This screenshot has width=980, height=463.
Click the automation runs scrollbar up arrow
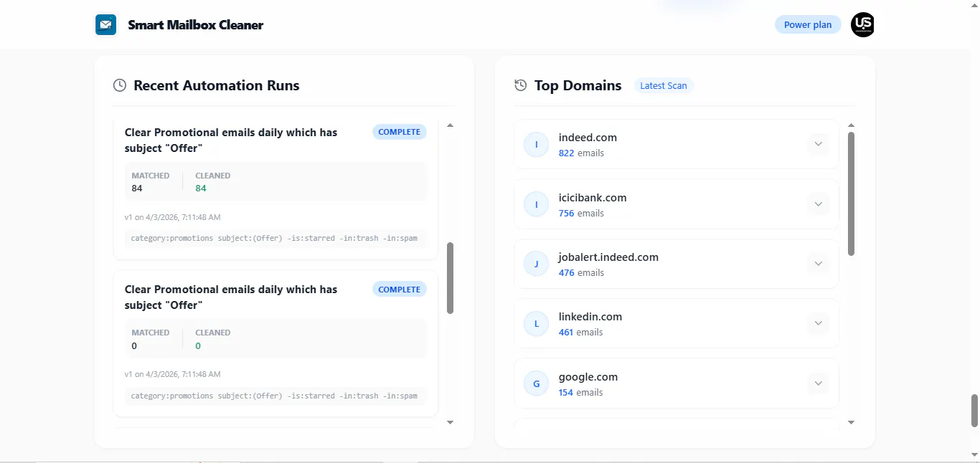click(x=451, y=125)
